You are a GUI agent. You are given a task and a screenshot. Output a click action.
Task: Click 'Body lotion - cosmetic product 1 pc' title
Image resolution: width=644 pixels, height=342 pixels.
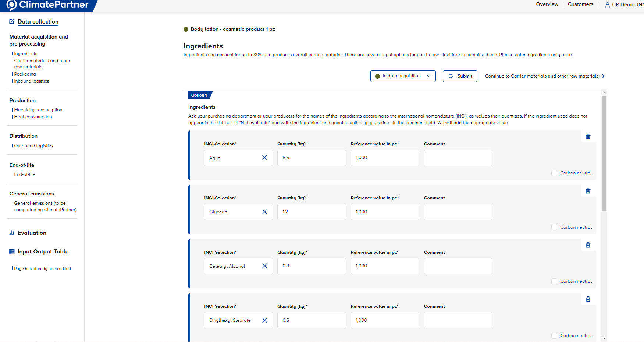233,29
